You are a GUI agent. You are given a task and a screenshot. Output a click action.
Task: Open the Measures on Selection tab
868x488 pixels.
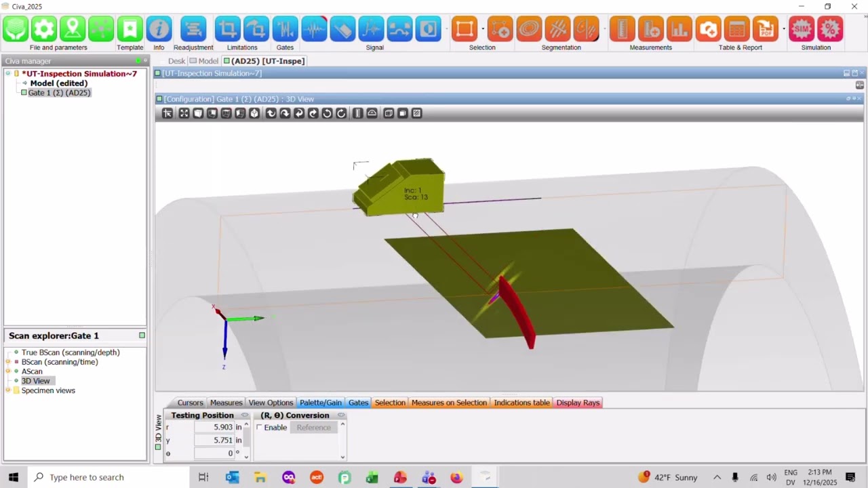tap(449, 403)
